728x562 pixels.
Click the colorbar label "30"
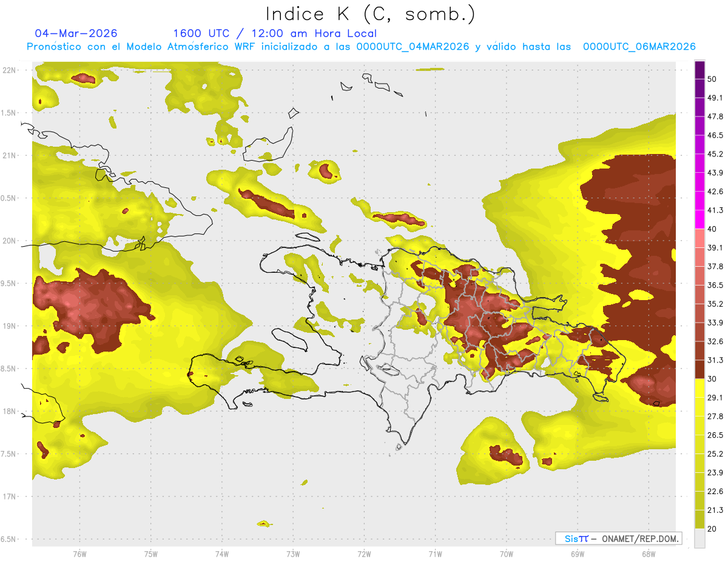pyautogui.click(x=712, y=379)
